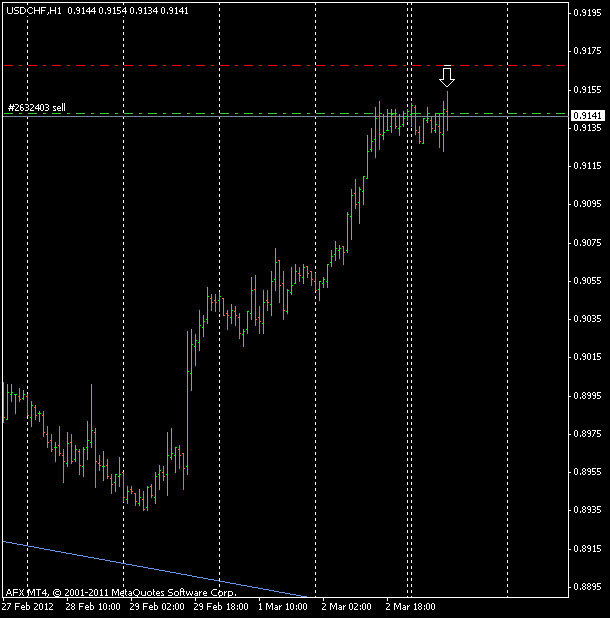Click the 0.8935 price scale label
The width and height of the screenshot is (610, 618).
(x=588, y=510)
